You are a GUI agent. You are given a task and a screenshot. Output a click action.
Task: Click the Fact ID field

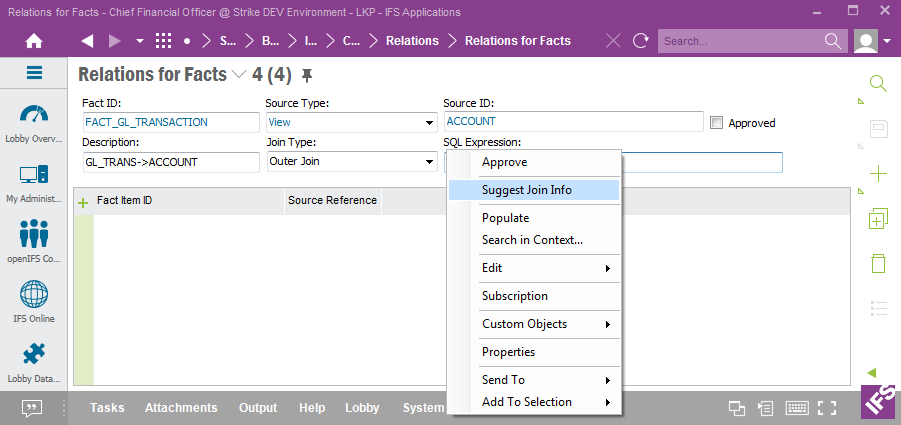pyautogui.click(x=171, y=122)
